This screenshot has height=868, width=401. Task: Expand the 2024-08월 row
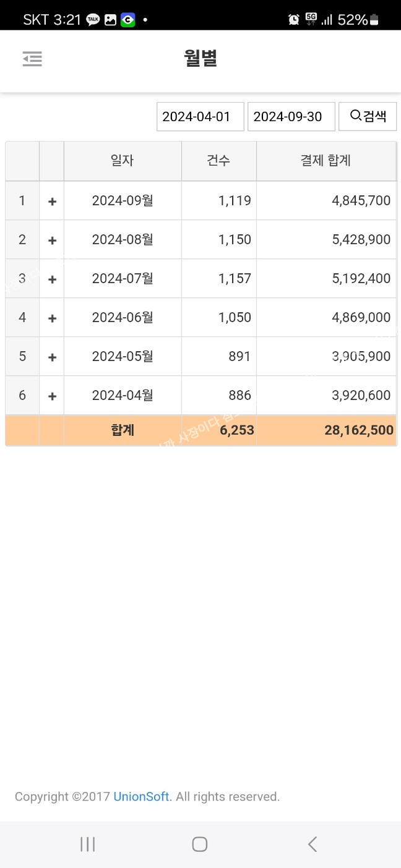click(x=52, y=240)
